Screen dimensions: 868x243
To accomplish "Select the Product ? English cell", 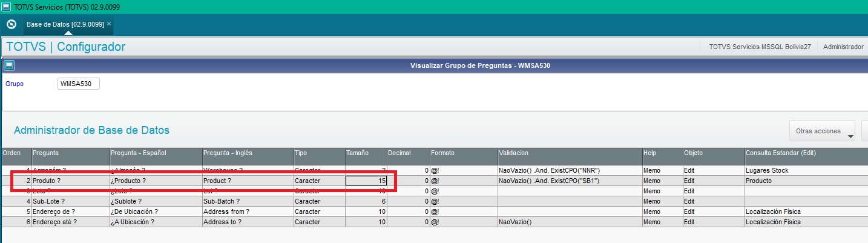I will [x=248, y=181].
